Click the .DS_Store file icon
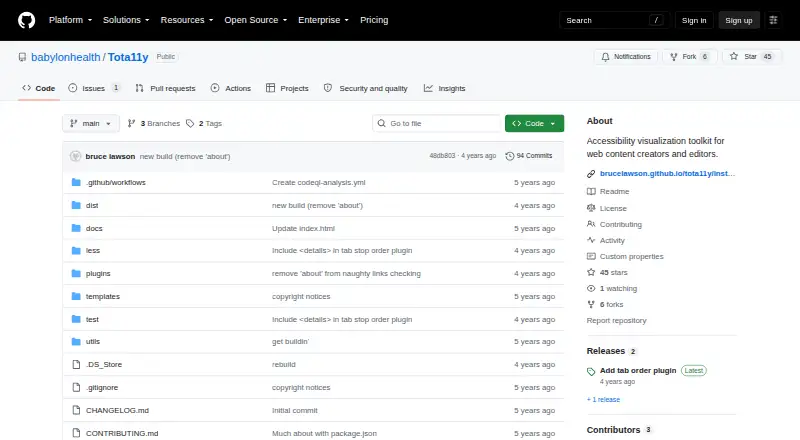Viewport: 800px width, 440px height. (76, 364)
